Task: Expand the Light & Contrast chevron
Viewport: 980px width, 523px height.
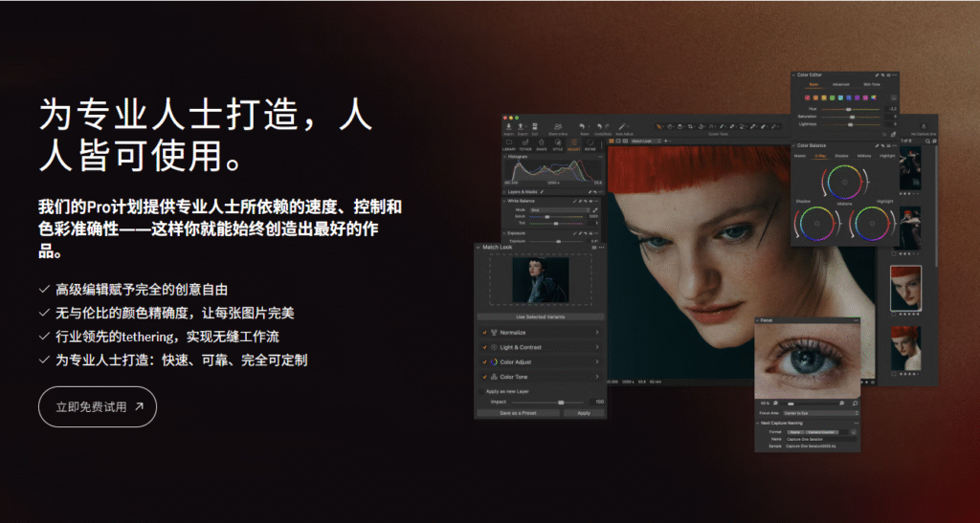Action: coord(597,347)
